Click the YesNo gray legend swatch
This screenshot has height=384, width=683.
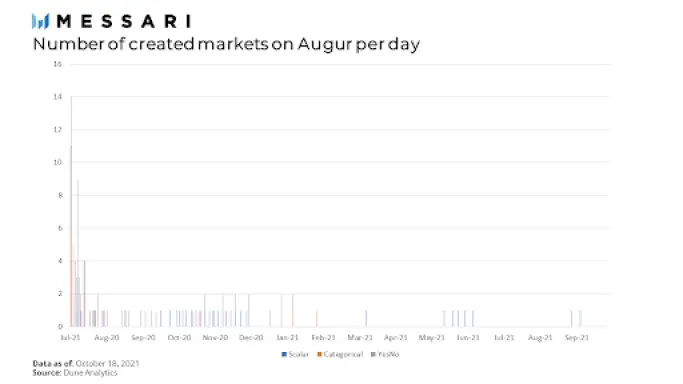pos(373,354)
